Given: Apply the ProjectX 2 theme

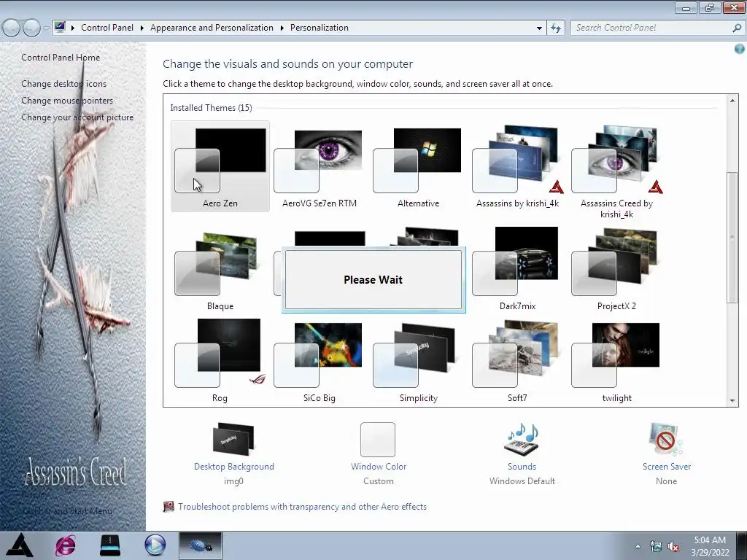Looking at the screenshot, I should click(x=616, y=270).
